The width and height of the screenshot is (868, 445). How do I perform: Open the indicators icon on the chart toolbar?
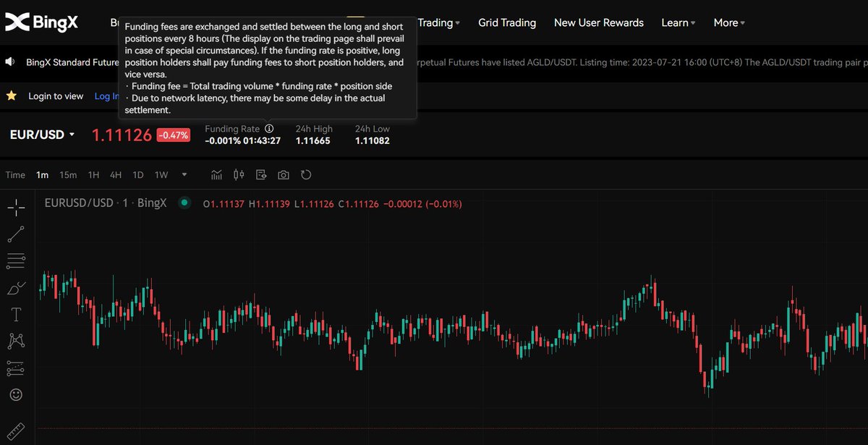pos(216,174)
